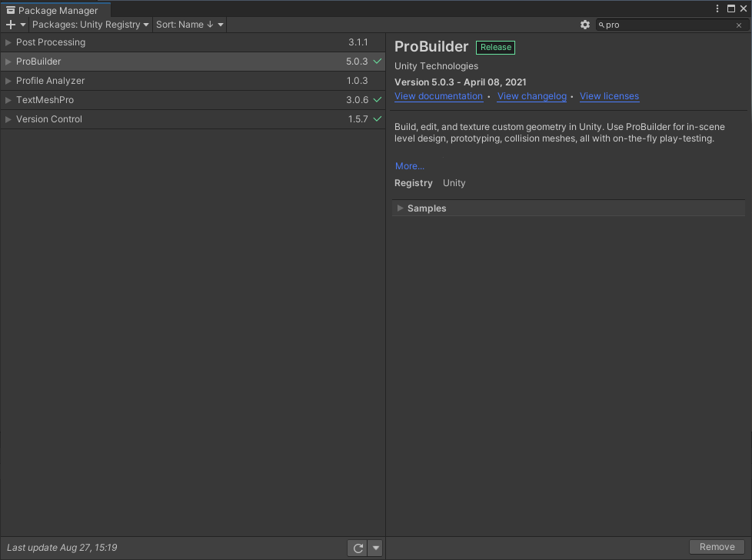Open the window's three-dot options menu
Viewport: 752px width, 560px height.
click(717, 8)
